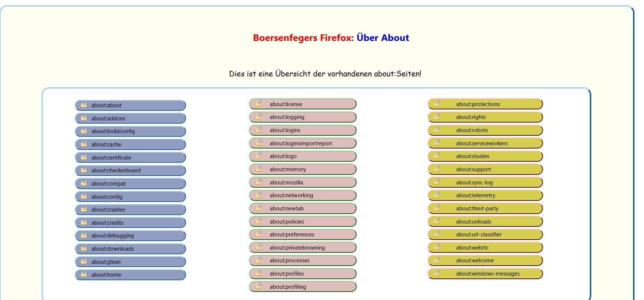
Task: Open the about:newtab button
Action: pos(303,208)
